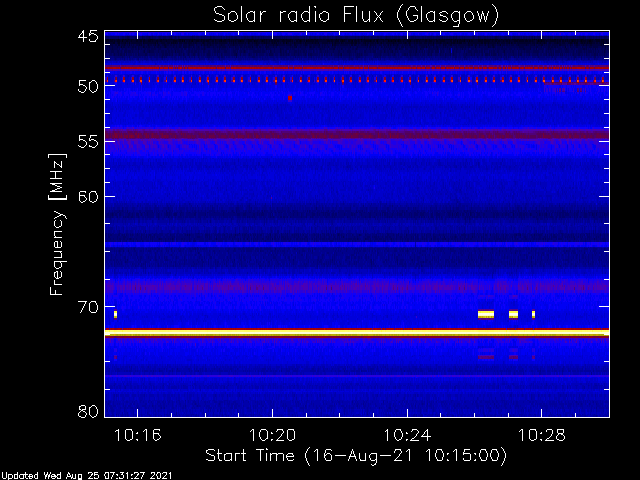Click the dark red band at 55 MHz

(357, 134)
